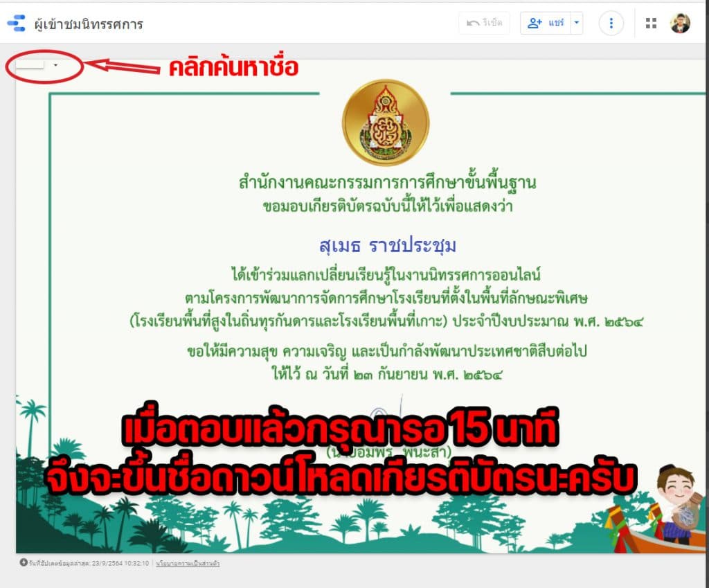Click the undo arrow icon beside รีเซ็ต
The image size is (709, 588).
click(x=472, y=23)
